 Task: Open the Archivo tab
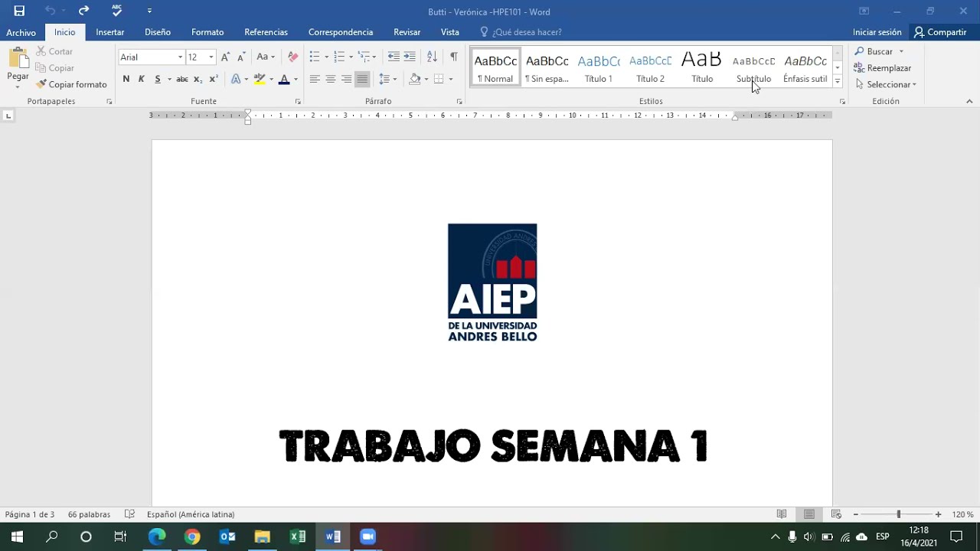(x=21, y=32)
